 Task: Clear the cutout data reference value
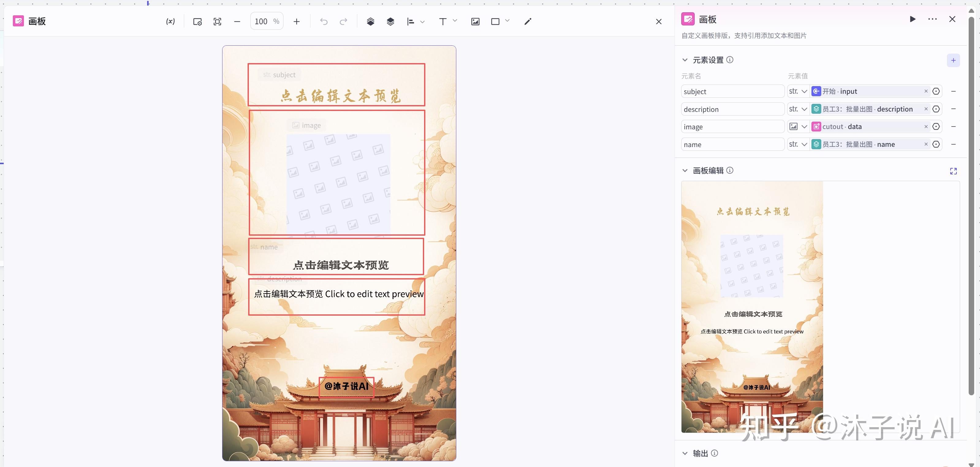tap(926, 127)
